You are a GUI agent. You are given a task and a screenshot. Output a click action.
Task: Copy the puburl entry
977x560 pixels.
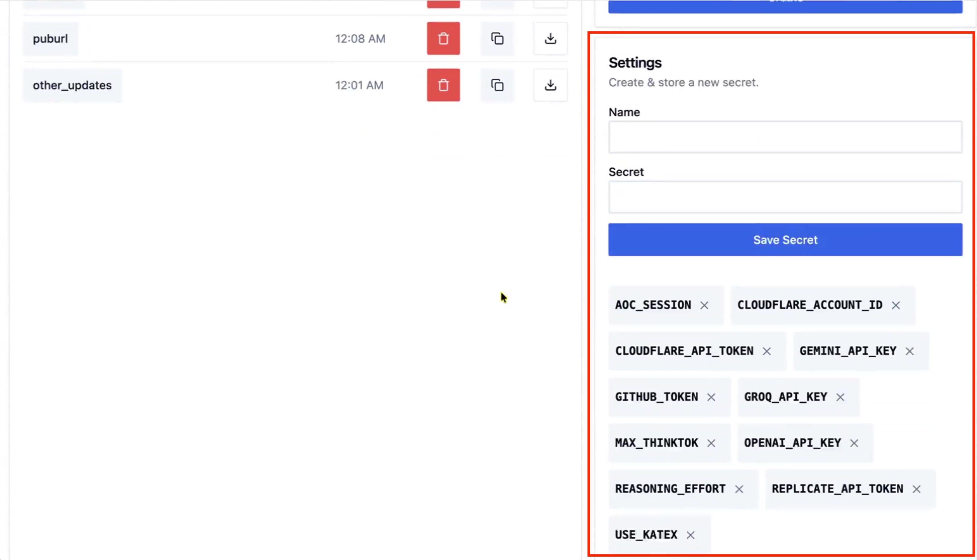497,39
